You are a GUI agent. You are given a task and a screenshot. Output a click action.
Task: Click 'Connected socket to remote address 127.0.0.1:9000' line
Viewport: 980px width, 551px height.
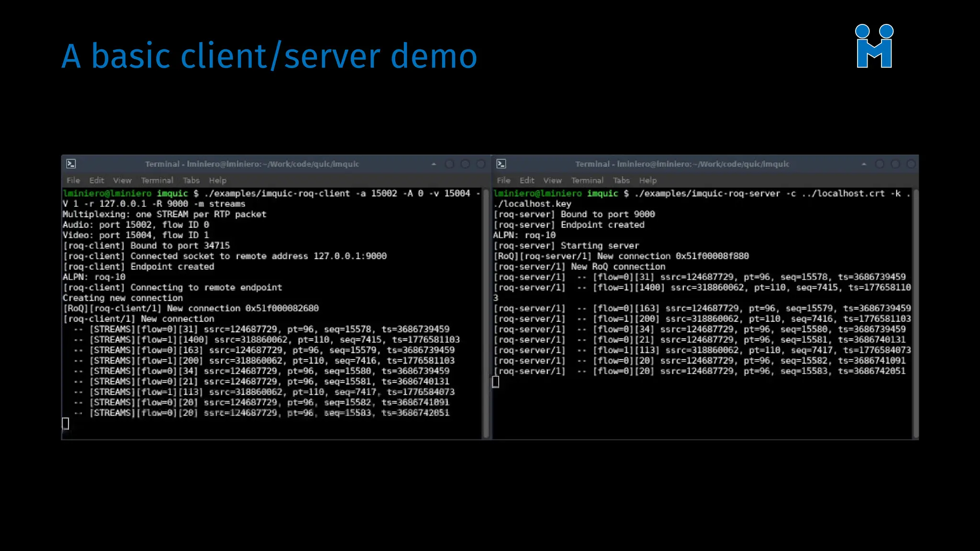(x=224, y=256)
